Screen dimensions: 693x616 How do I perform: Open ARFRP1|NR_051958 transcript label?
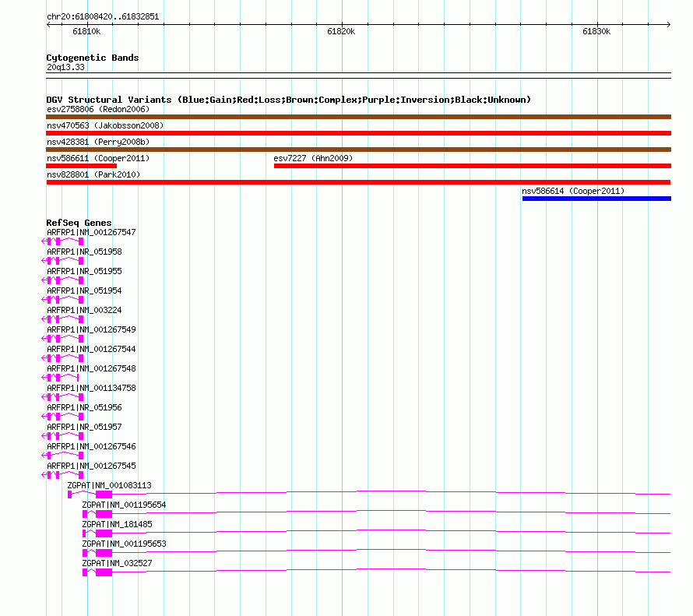84,252
